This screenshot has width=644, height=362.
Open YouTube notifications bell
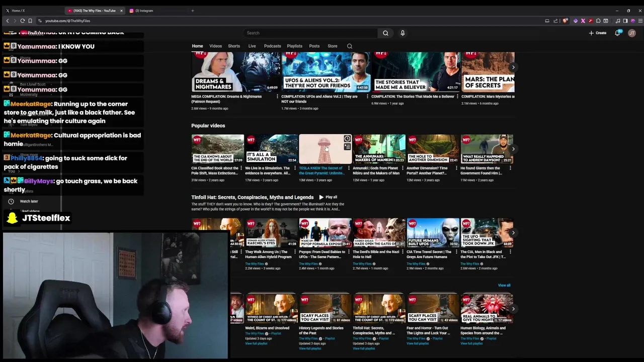[617, 33]
